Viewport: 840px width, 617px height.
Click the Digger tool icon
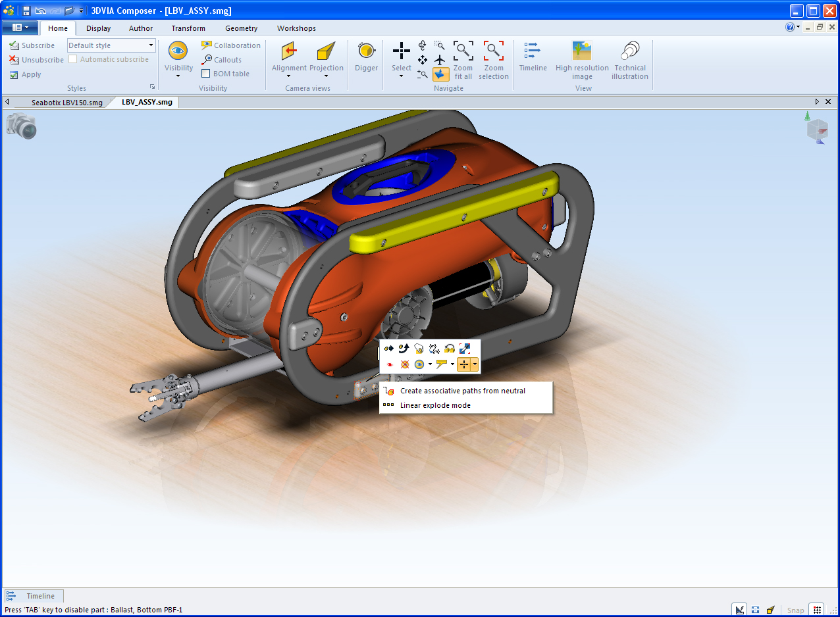366,51
